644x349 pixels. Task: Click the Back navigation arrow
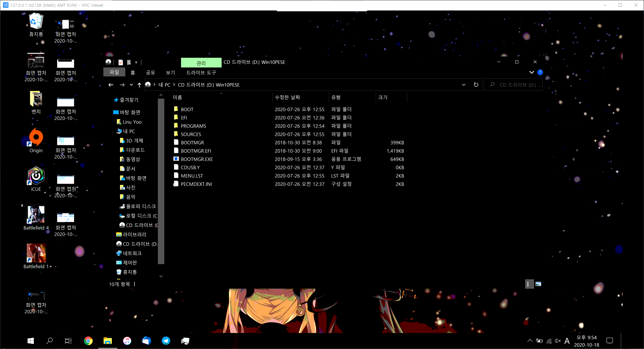click(x=111, y=85)
